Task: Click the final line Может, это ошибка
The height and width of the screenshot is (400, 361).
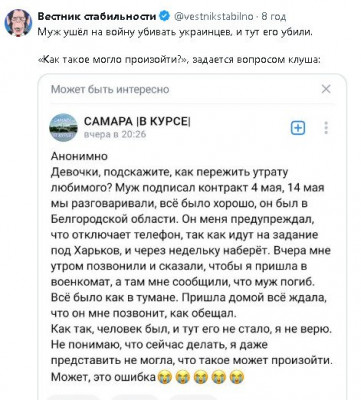Action: [x=104, y=377]
